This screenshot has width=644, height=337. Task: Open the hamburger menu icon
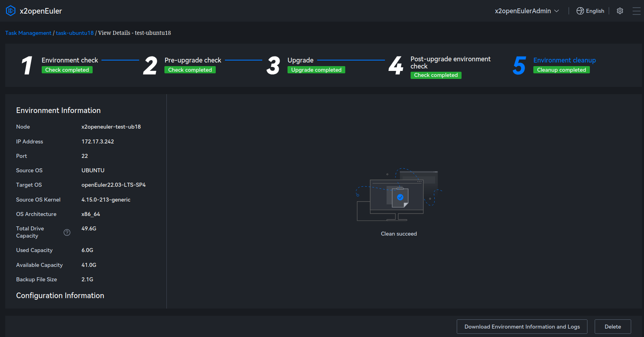point(636,11)
